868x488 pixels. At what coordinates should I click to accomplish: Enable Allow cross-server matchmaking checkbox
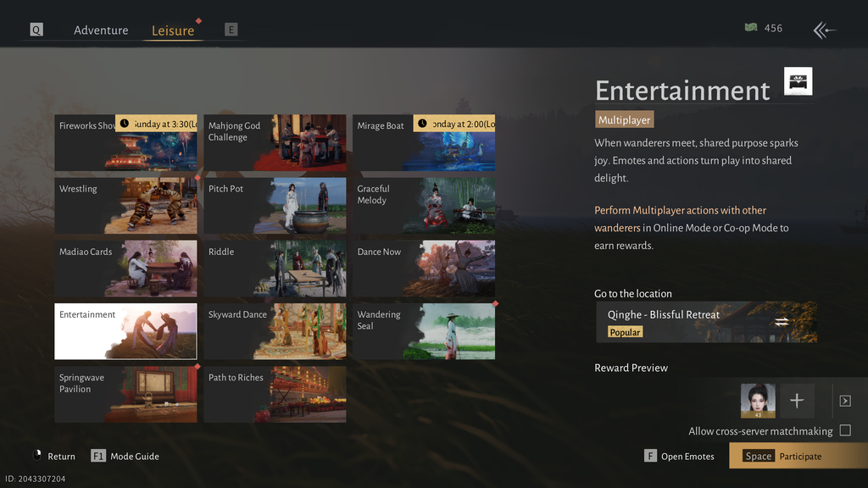[845, 430]
